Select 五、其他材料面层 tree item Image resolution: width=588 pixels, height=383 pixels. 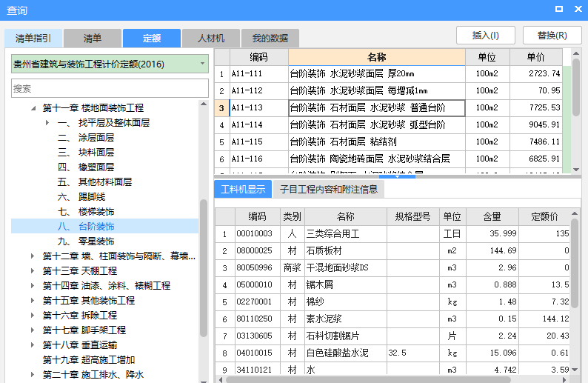click(x=95, y=182)
